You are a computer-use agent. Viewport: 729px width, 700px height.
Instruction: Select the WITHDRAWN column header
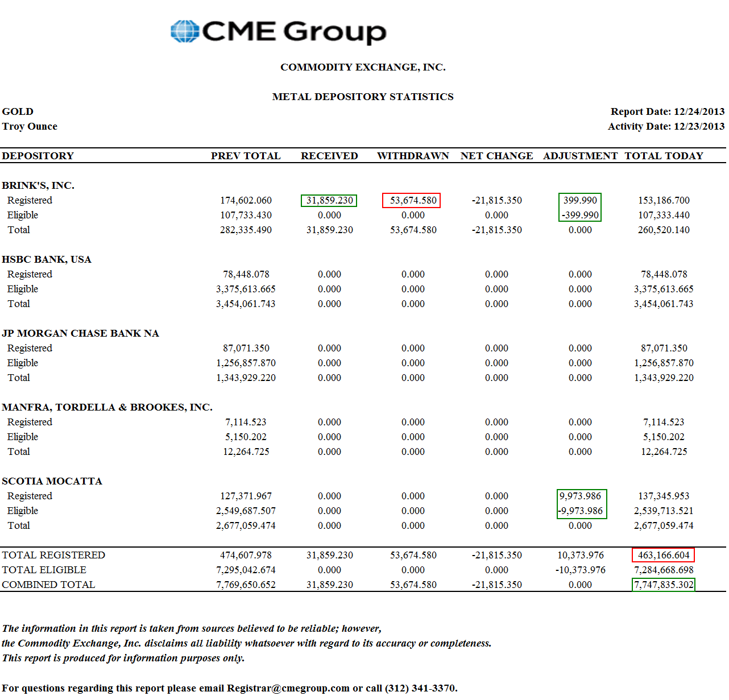413,156
